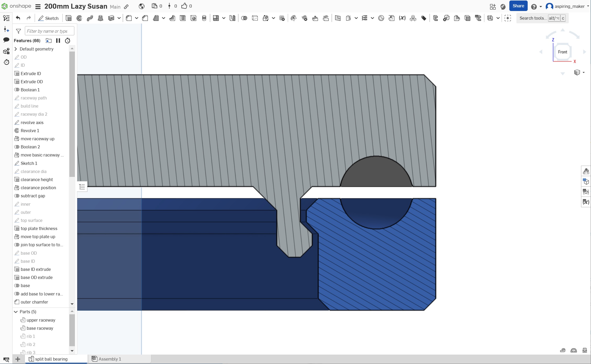Click the Extrude tool icon
Screen dimensions: 591x364
click(69, 18)
